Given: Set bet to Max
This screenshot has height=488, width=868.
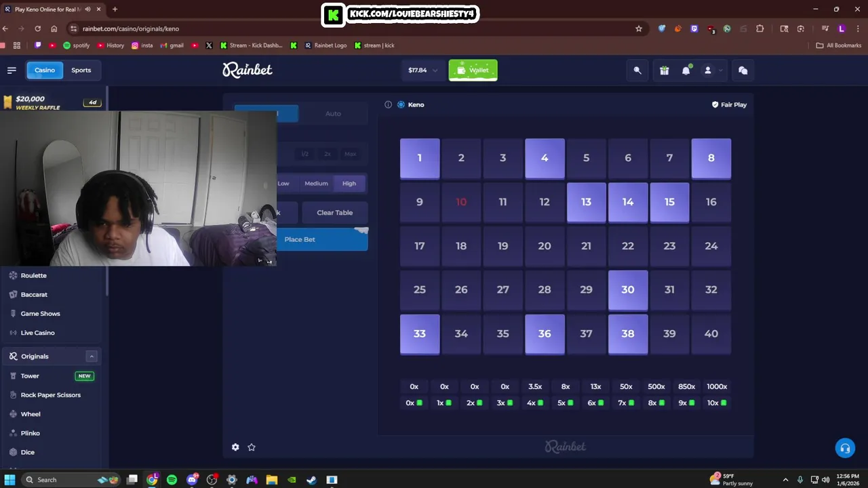Looking at the screenshot, I should (350, 154).
